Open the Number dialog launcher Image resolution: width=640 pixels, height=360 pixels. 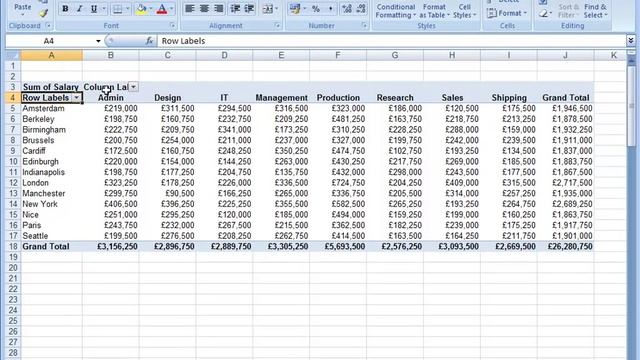tap(364, 26)
